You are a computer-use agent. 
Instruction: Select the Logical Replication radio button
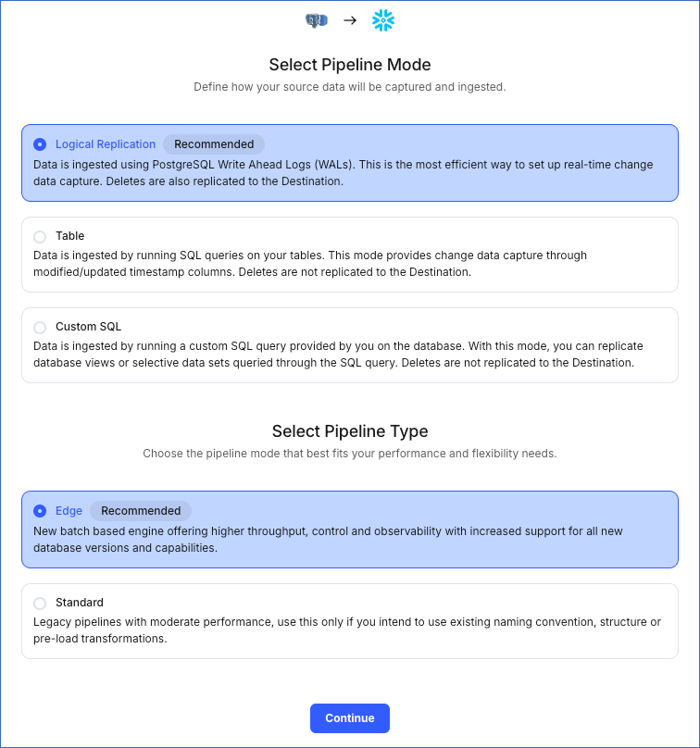click(39, 144)
